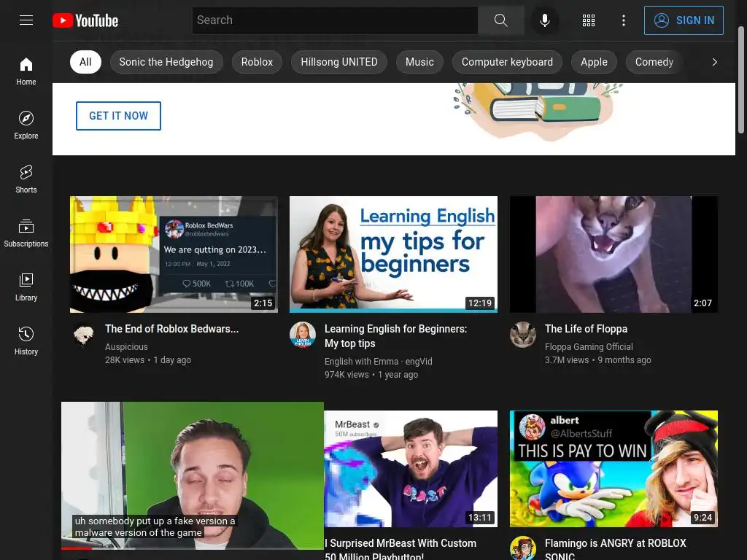Screen dimensions: 747x560
Task: Open Library in the sidebar
Action: click(26, 287)
